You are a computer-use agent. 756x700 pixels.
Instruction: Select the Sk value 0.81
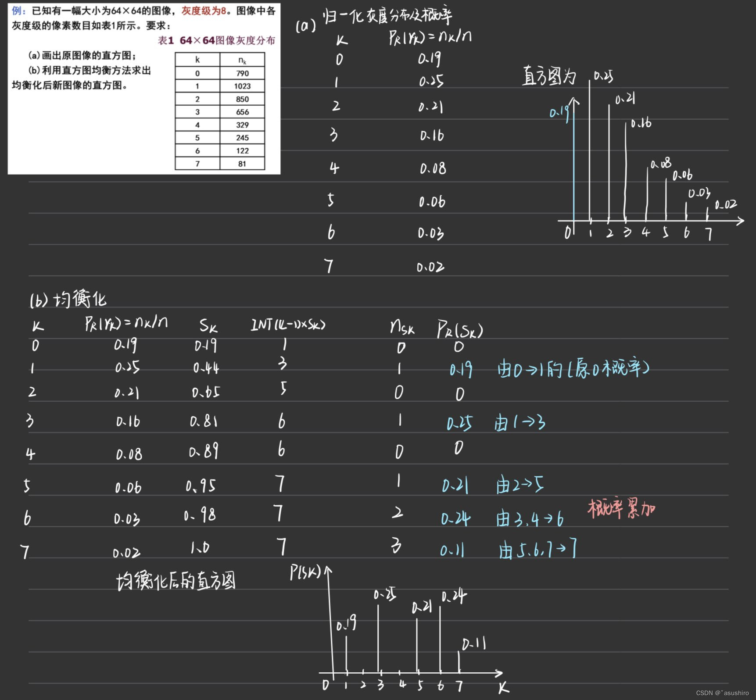point(204,421)
